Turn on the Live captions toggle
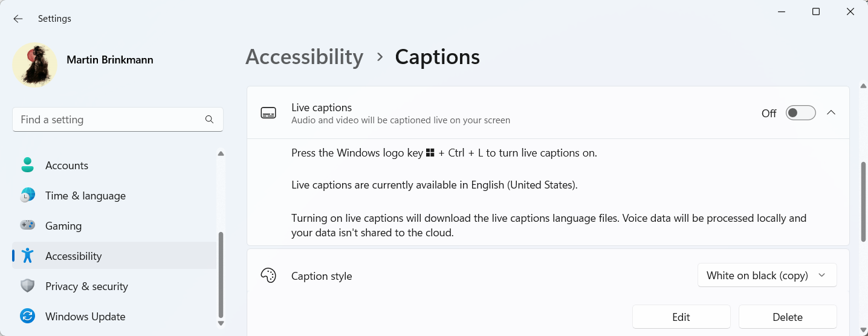 click(800, 113)
